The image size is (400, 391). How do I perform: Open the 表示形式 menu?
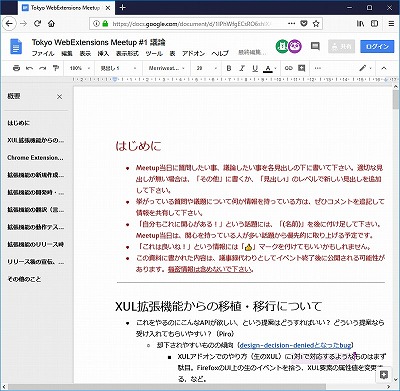tap(127, 53)
